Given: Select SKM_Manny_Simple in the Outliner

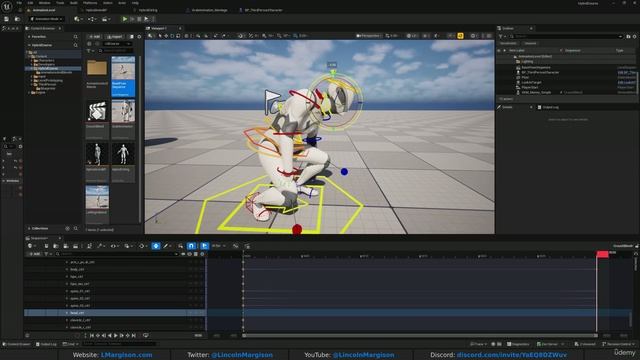Looking at the screenshot, I should point(536,92).
